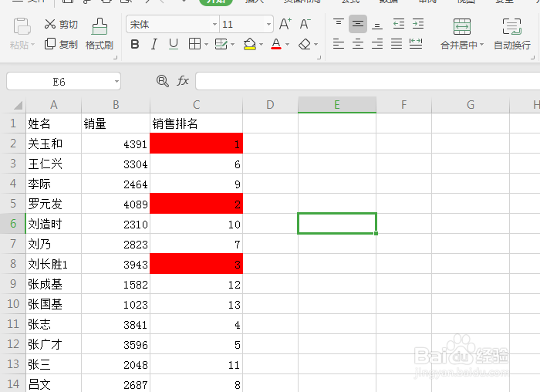Click cell with name 刘长胜1

click(53, 264)
